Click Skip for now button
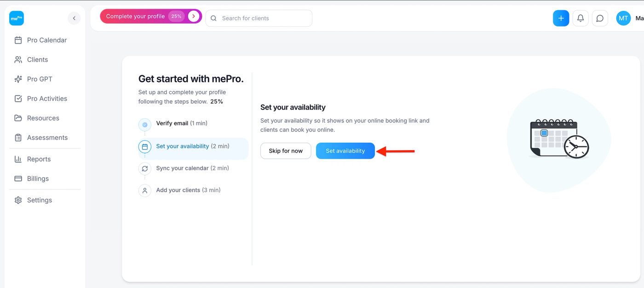The image size is (644, 288). [x=286, y=151]
